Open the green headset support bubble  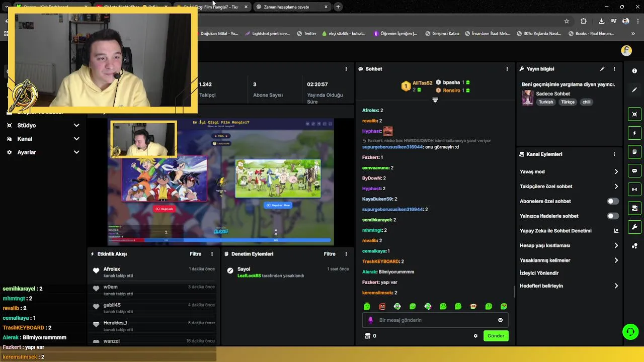click(630, 332)
